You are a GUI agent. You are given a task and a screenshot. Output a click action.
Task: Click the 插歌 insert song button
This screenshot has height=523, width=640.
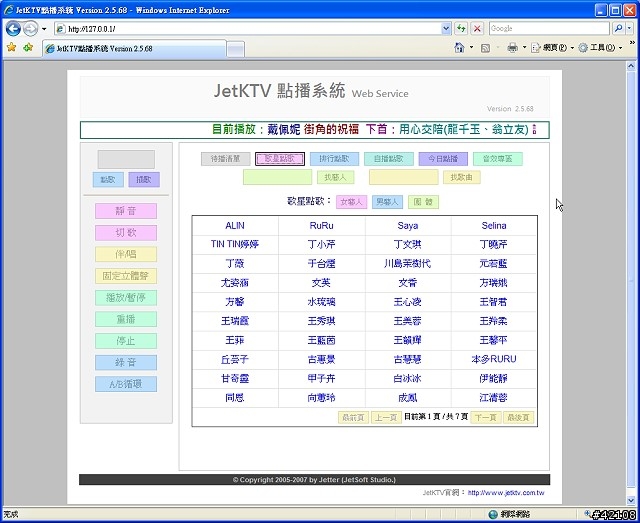tap(144, 180)
